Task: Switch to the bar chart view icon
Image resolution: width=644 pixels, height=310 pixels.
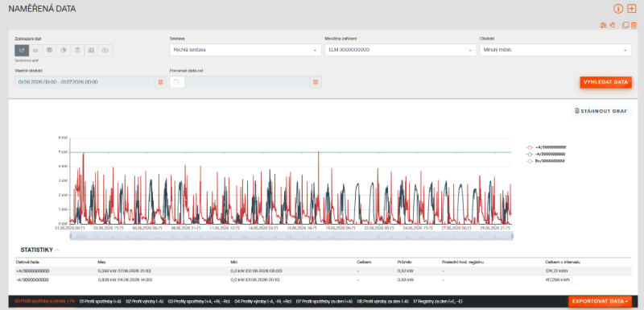Action: click(x=35, y=50)
